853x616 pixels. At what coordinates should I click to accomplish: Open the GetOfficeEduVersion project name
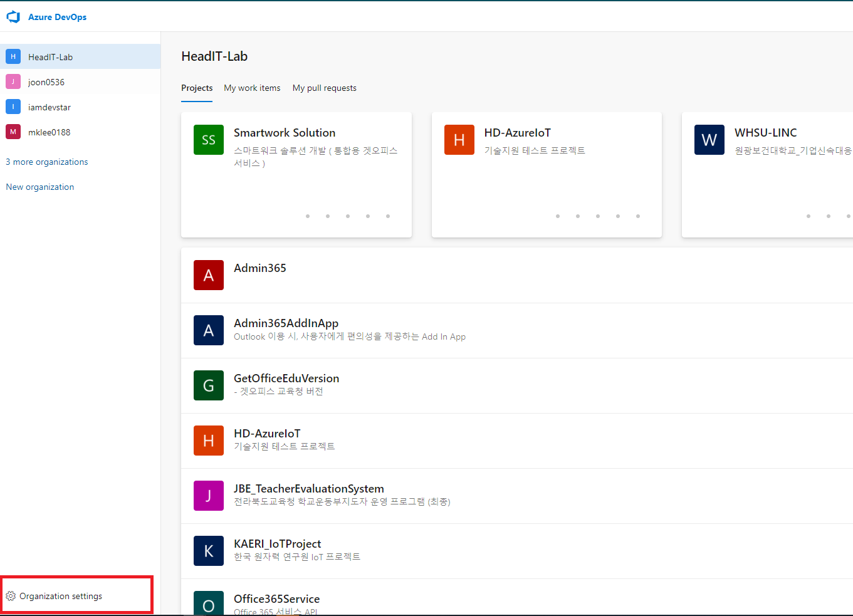click(x=286, y=378)
